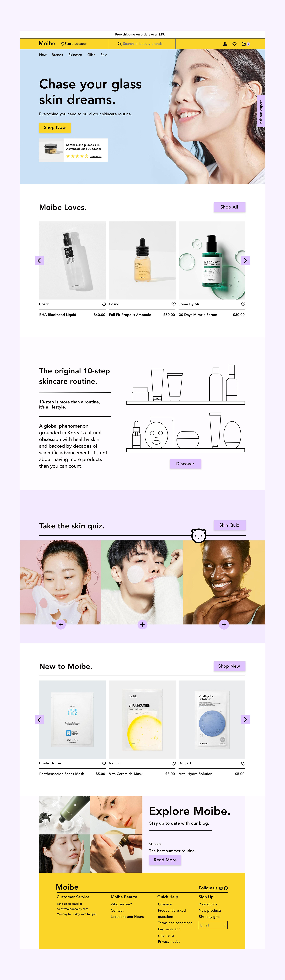Open the Skincare menu item

tap(75, 55)
